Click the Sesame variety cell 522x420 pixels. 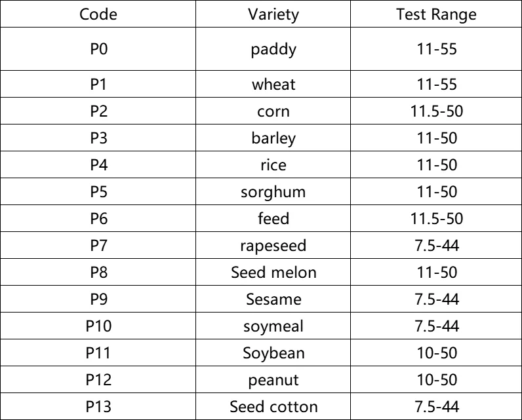pyautogui.click(x=273, y=299)
